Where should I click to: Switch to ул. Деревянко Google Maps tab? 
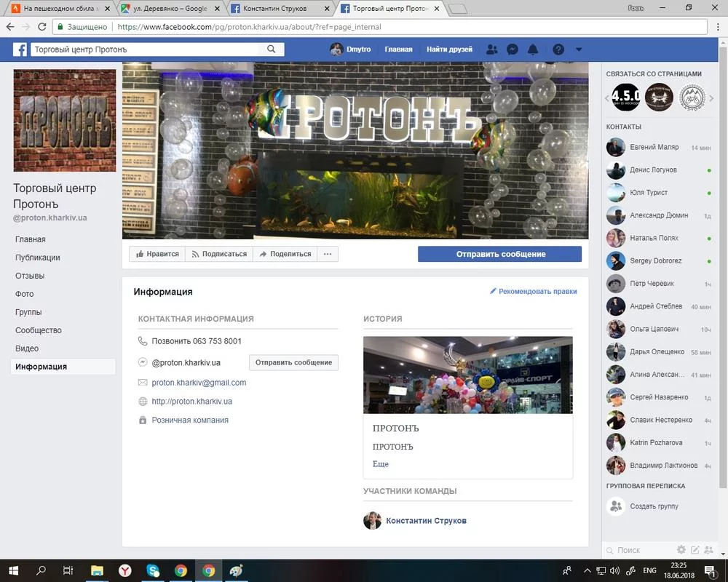(170, 8)
